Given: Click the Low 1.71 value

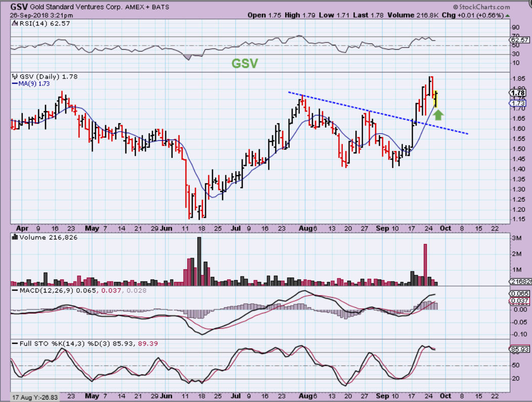Looking at the screenshot, I should pos(334,15).
